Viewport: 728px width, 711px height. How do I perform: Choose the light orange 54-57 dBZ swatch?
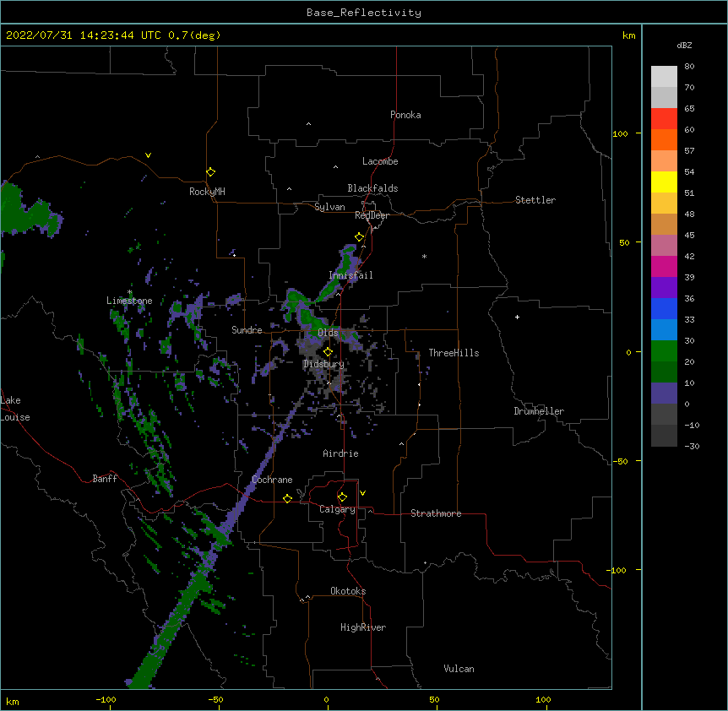click(664, 161)
